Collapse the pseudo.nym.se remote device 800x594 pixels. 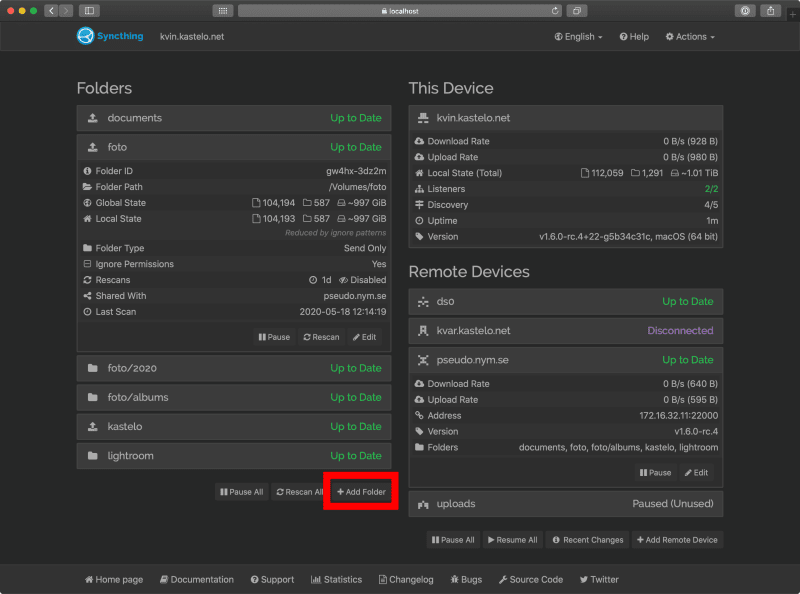point(565,360)
